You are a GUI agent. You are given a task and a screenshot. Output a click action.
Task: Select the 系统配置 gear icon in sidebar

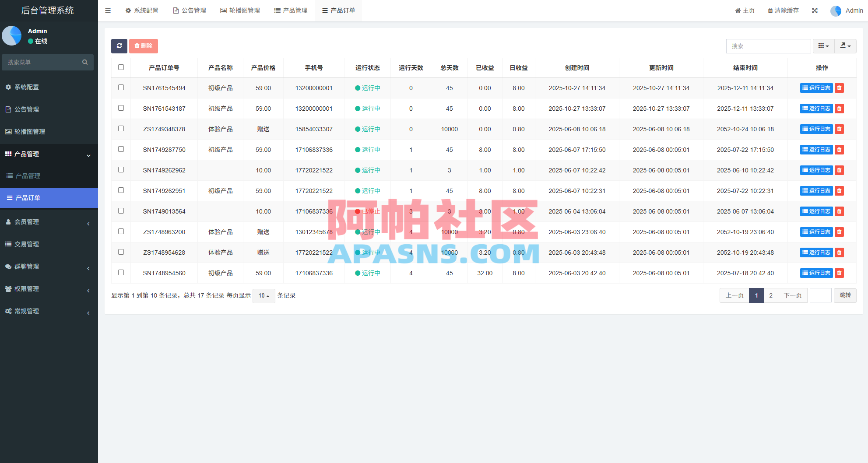[8, 87]
